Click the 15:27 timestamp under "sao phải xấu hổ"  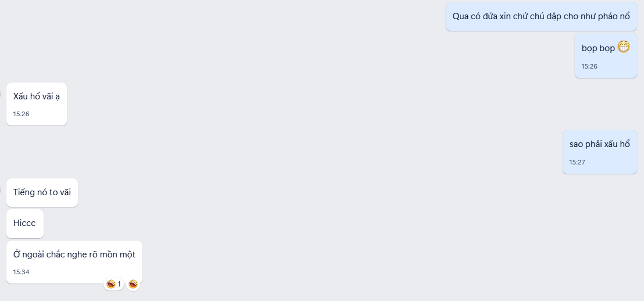[577, 162]
